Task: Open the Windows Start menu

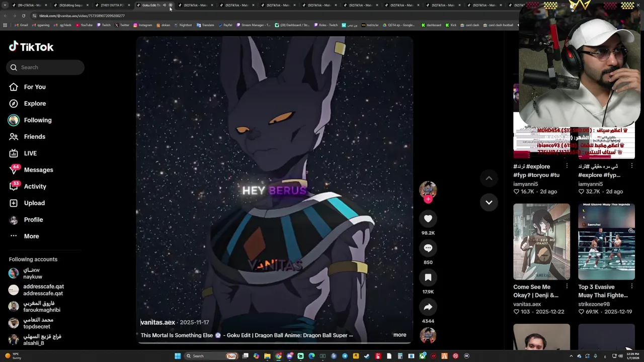Action: click(178, 356)
